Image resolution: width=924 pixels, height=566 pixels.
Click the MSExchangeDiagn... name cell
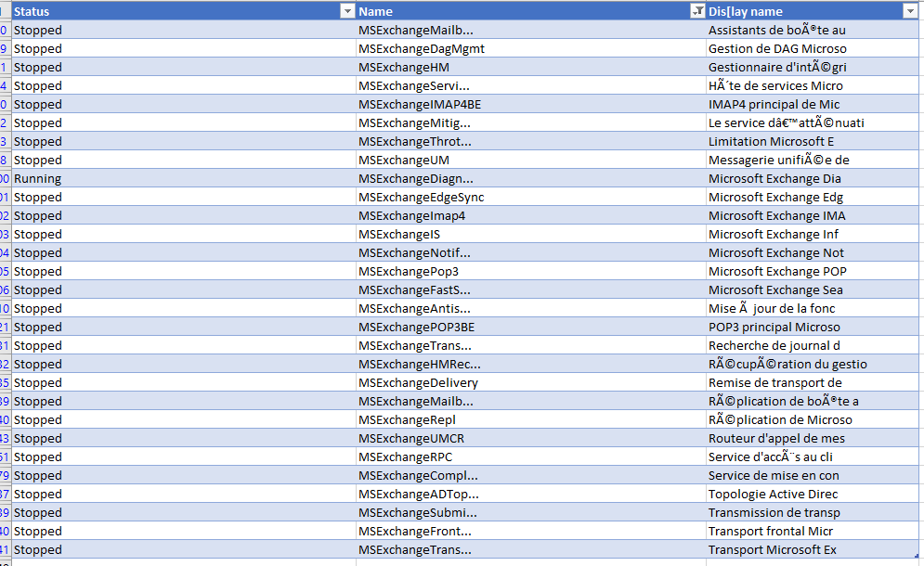click(x=531, y=178)
